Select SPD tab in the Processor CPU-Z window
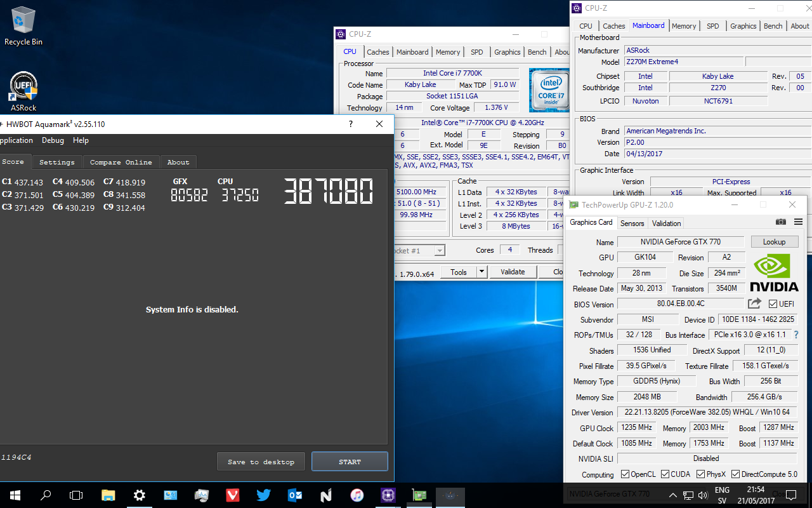The width and height of the screenshot is (812, 508). point(476,52)
